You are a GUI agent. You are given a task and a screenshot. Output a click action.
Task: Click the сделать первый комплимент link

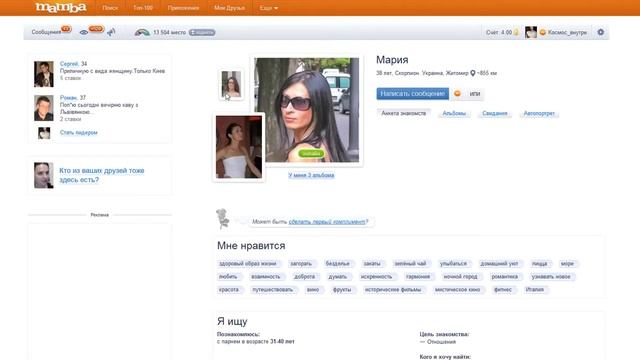click(x=327, y=222)
